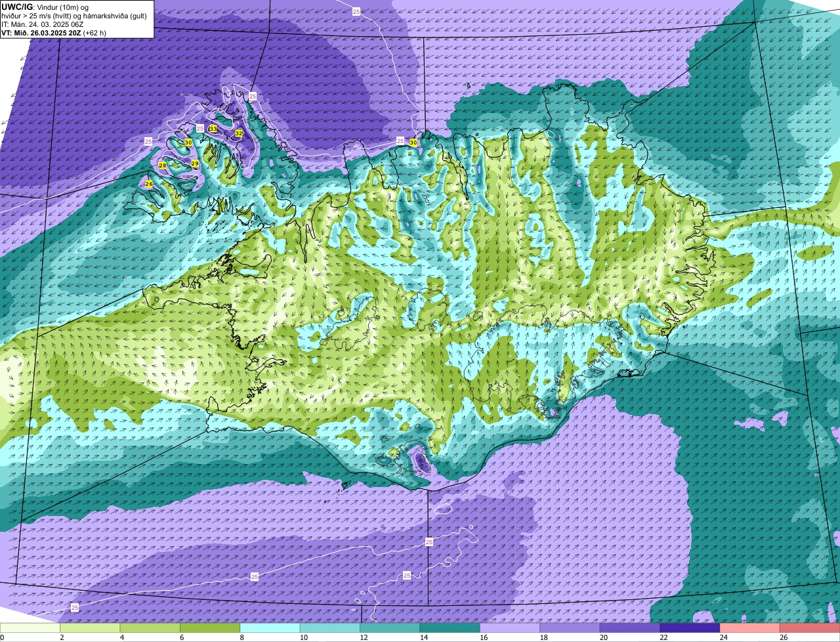840x642 pixels.
Task: Click the legend scale number 8
Action: click(241, 637)
